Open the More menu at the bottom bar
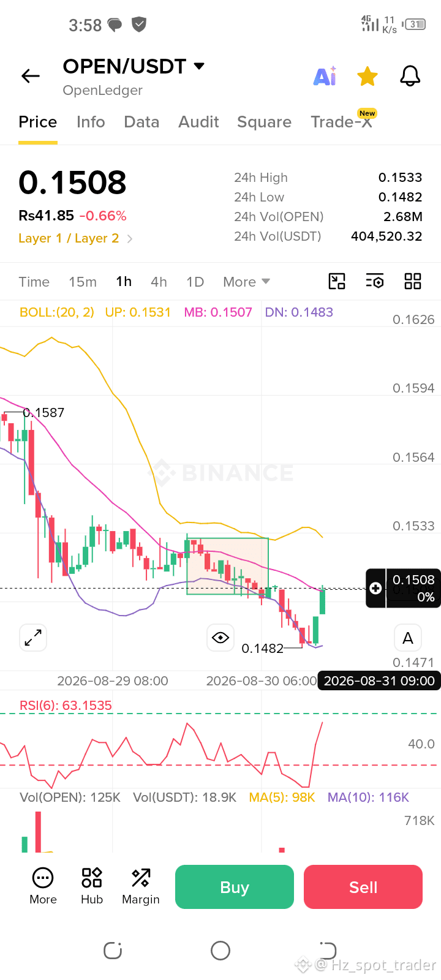The image size is (441, 980). 43,886
